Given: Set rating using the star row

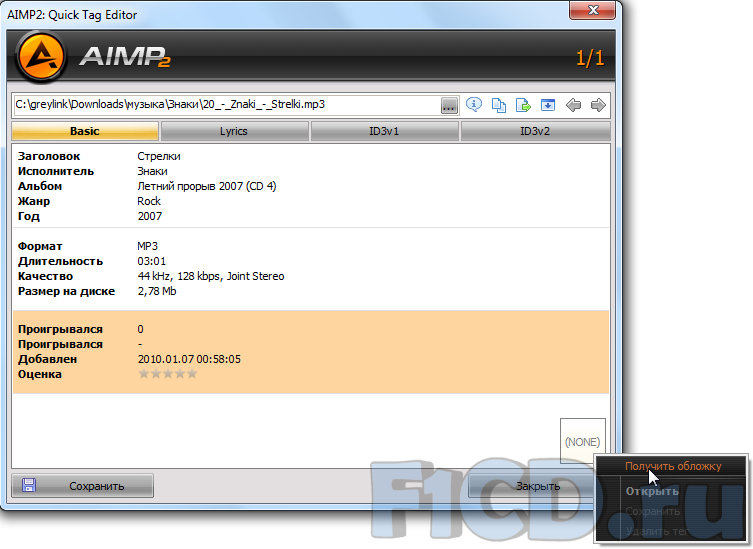Looking at the screenshot, I should click(x=168, y=374).
